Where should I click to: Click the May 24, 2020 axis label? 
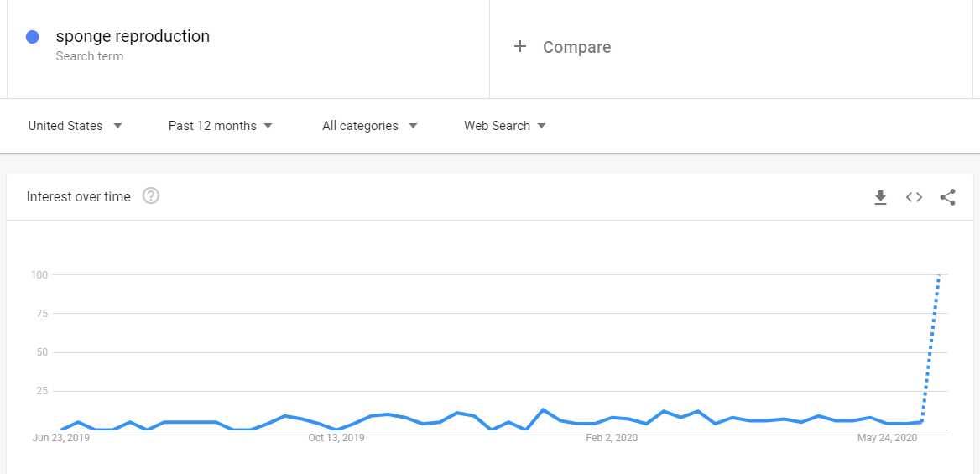[888, 438]
